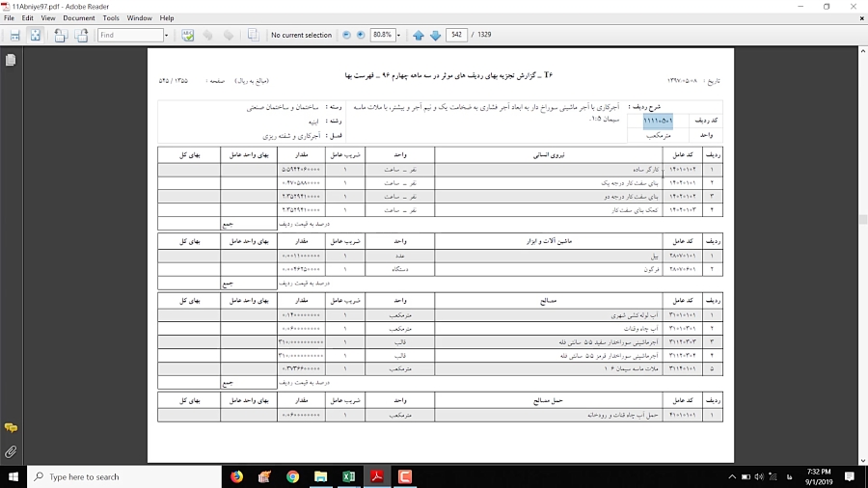
Task: Open the Attachments paperclip panel
Action: (x=11, y=452)
